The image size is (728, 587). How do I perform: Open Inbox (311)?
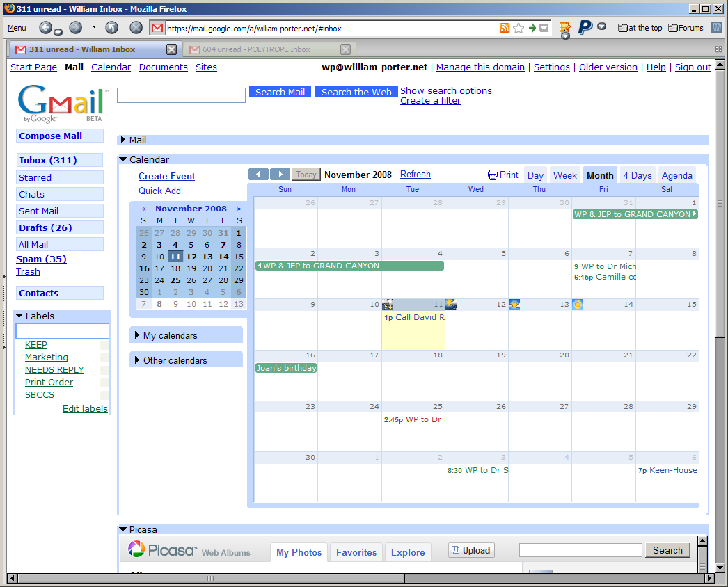pyautogui.click(x=59, y=160)
